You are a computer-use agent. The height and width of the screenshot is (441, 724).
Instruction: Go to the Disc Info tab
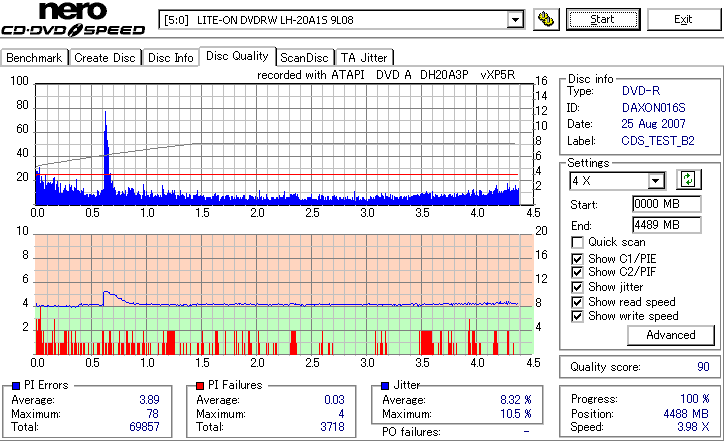(171, 58)
